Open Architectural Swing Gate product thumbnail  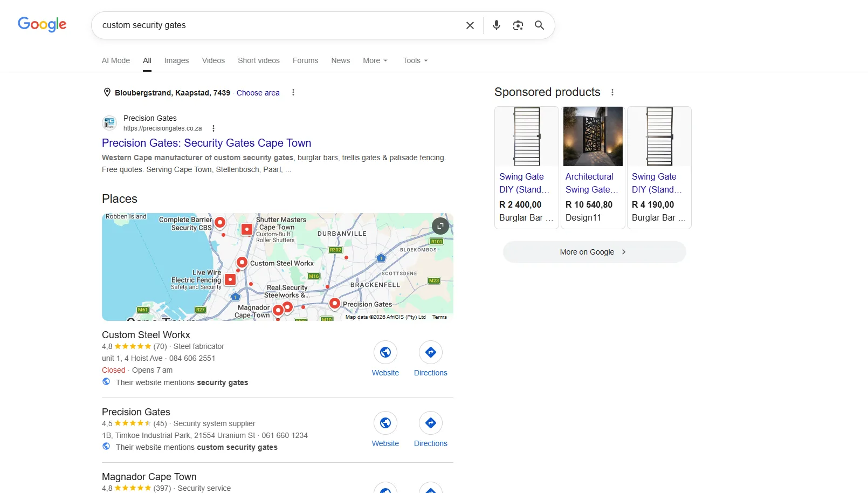(593, 136)
